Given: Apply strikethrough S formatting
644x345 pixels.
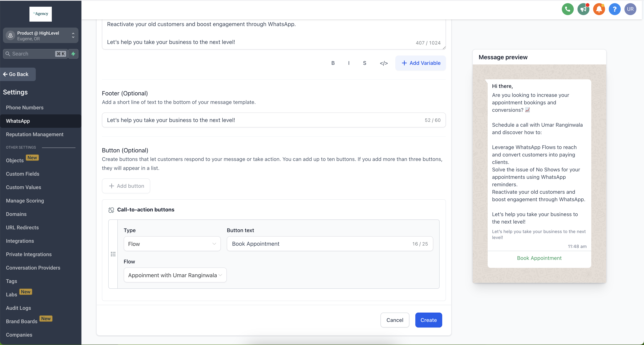Looking at the screenshot, I should [364, 63].
